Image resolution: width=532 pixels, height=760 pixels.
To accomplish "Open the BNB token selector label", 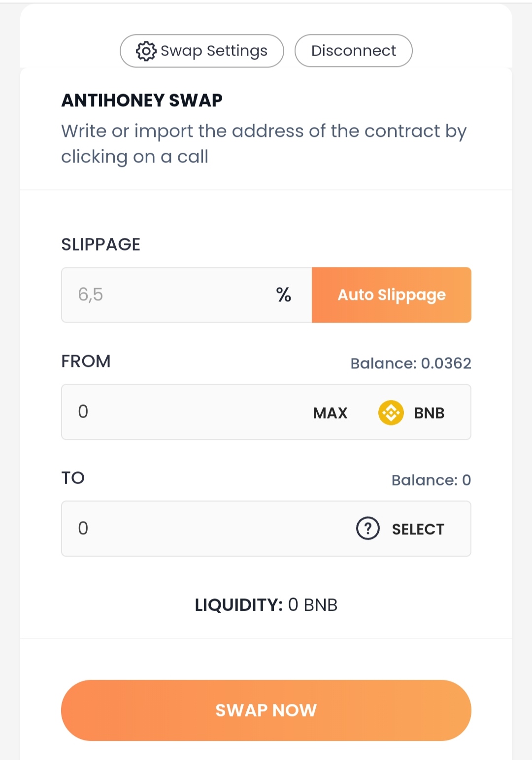I will coord(429,413).
